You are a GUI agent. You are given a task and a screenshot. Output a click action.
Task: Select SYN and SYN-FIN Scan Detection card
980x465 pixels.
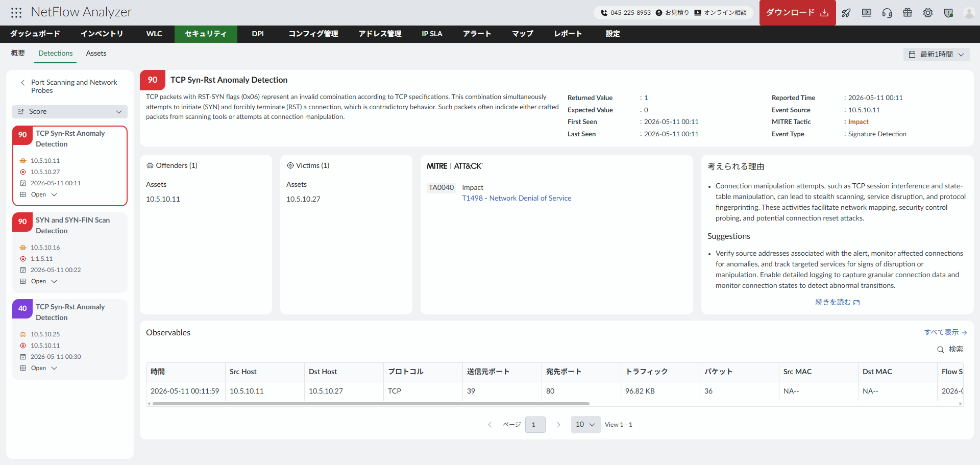point(70,253)
